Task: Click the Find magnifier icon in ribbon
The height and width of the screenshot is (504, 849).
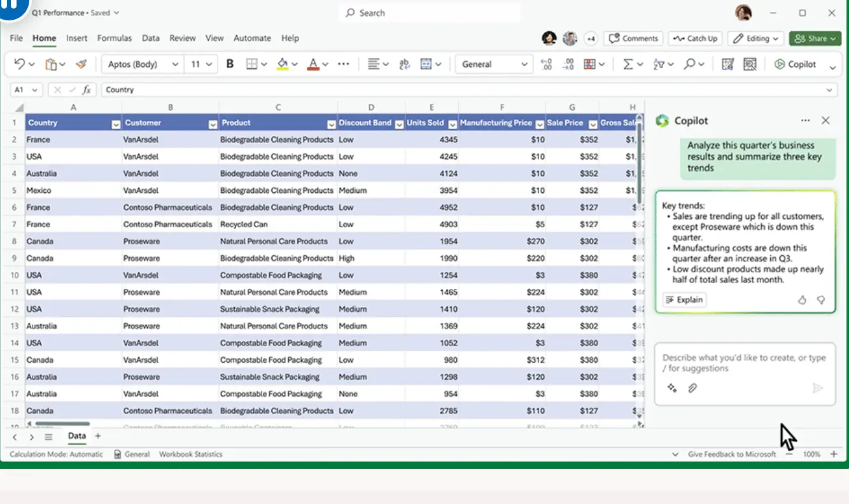Action: [689, 64]
